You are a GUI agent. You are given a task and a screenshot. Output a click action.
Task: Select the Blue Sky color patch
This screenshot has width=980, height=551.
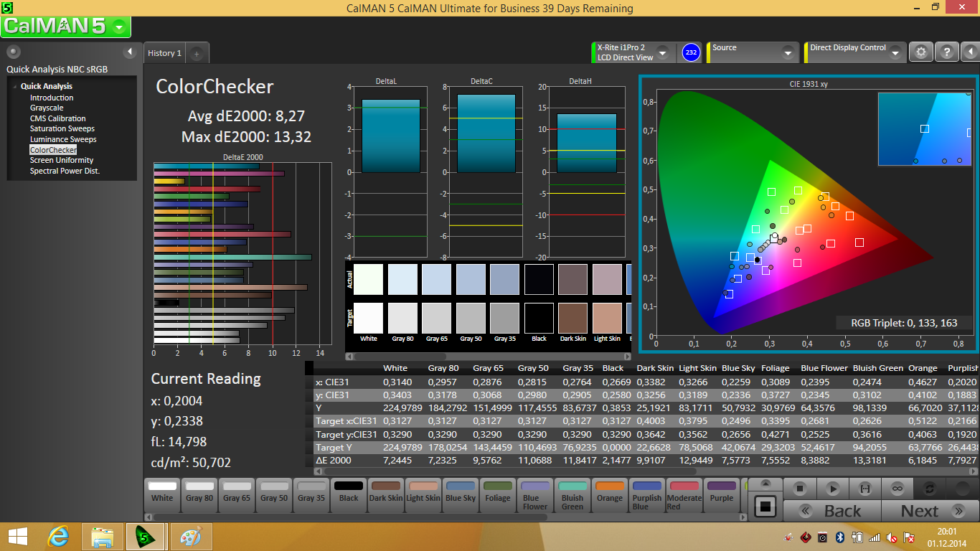pos(461,491)
